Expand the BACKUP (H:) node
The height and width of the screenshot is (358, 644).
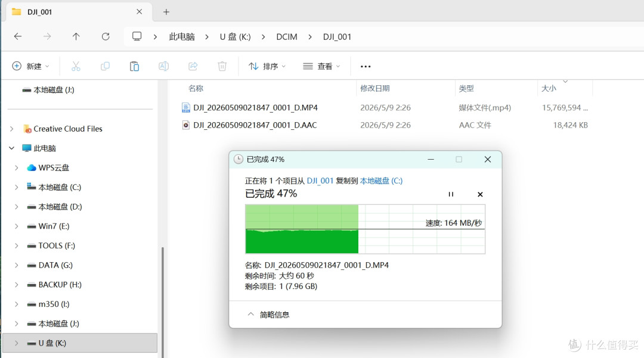point(17,285)
